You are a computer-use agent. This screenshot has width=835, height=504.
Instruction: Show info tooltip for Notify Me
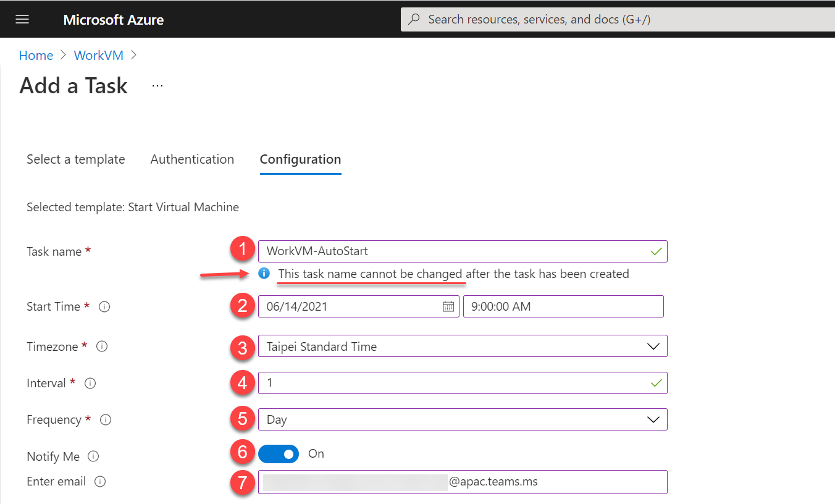click(x=93, y=456)
